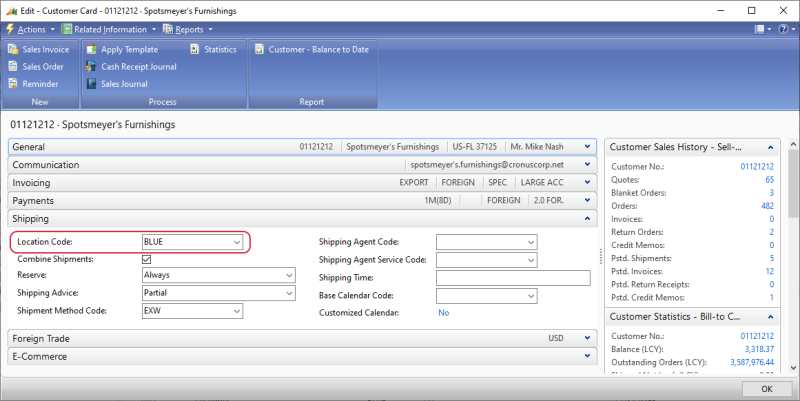Image resolution: width=800 pixels, height=401 pixels.
Task: Open the Help icon in title ribbon
Action: pos(783,30)
